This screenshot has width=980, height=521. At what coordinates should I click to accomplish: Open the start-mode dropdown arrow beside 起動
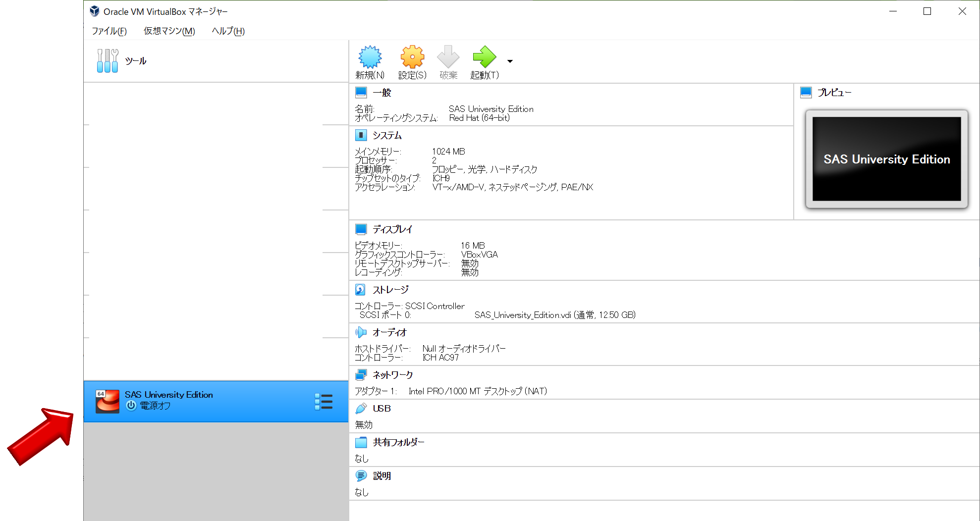coord(510,61)
